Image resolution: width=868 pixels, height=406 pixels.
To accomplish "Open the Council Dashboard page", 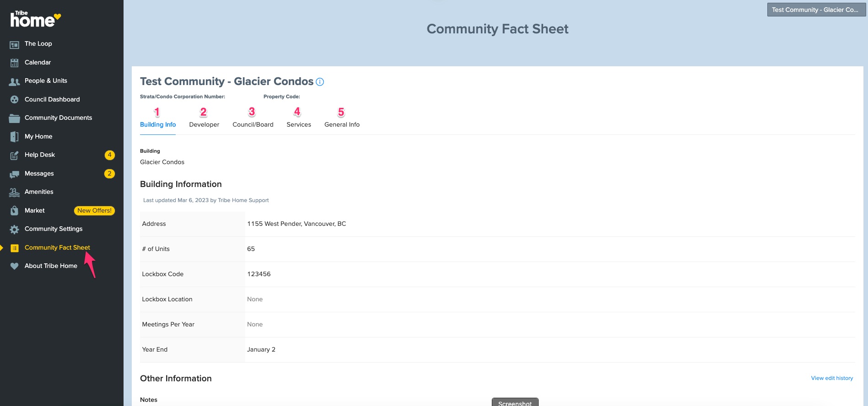I will 52,99.
